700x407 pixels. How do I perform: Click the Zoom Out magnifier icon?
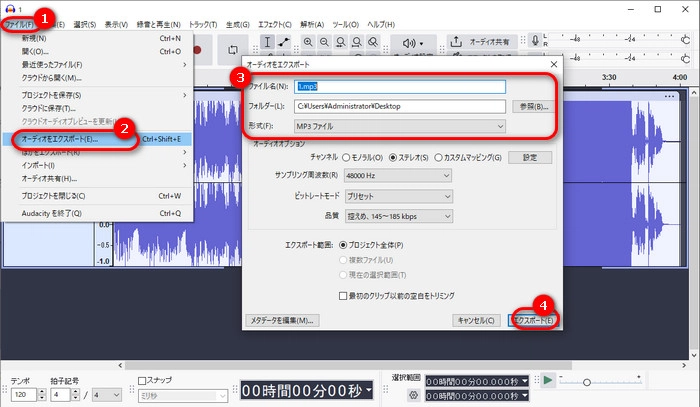tap(326, 43)
